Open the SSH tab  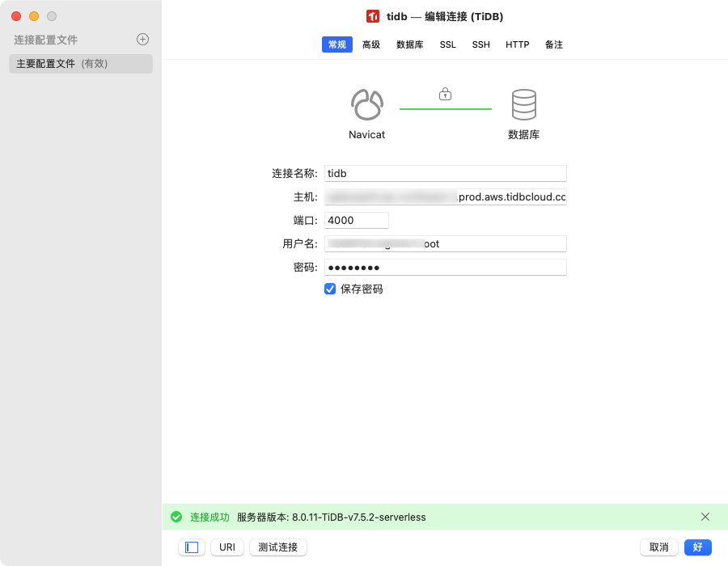point(481,44)
